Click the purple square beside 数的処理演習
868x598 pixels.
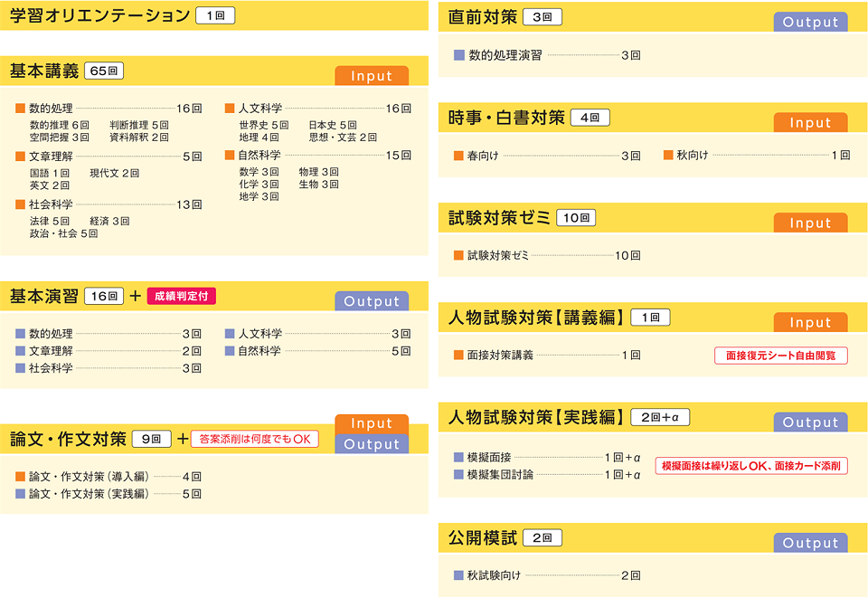point(459,55)
